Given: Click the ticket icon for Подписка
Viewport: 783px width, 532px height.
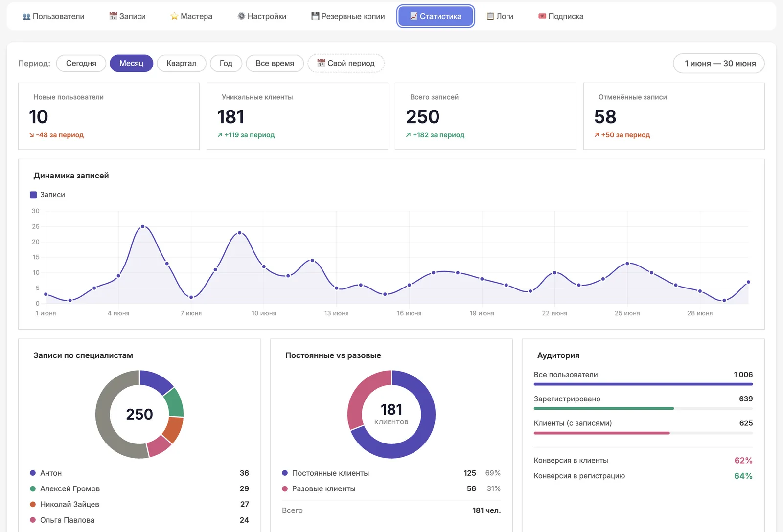Looking at the screenshot, I should [542, 16].
